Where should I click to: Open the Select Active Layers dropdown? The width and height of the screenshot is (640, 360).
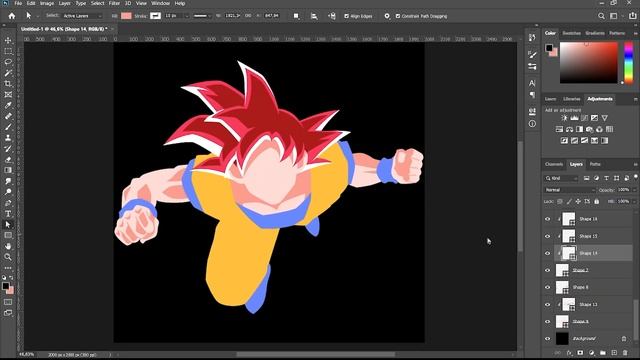pyautogui.click(x=81, y=16)
